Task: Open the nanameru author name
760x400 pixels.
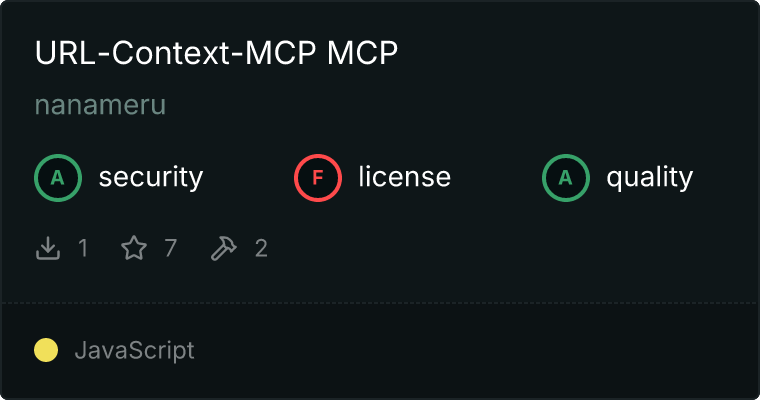Action: [x=100, y=105]
